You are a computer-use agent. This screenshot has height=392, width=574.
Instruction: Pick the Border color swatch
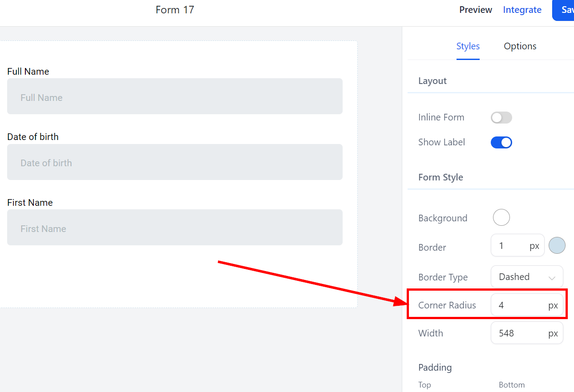click(557, 245)
